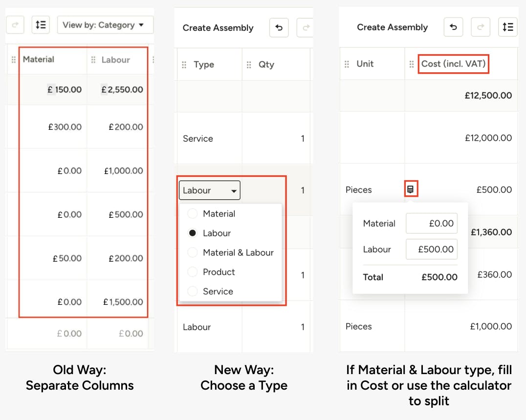Select the Material radio option

coord(192,213)
